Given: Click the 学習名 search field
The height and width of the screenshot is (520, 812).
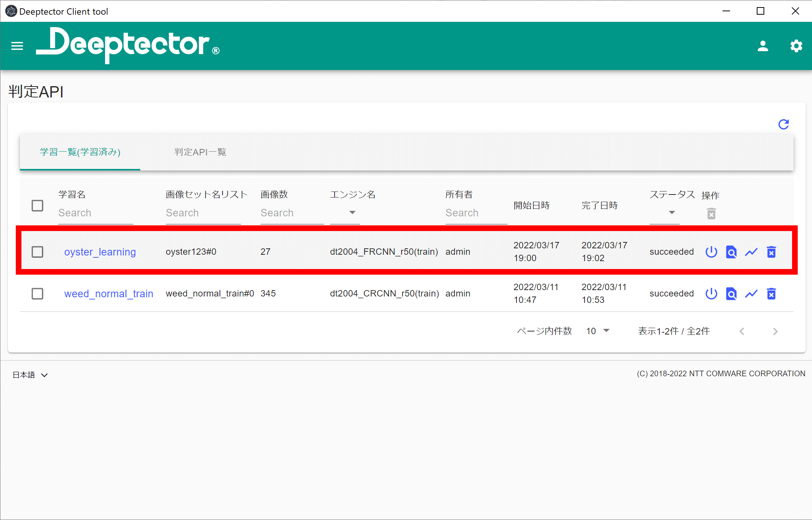Looking at the screenshot, I should point(95,213).
